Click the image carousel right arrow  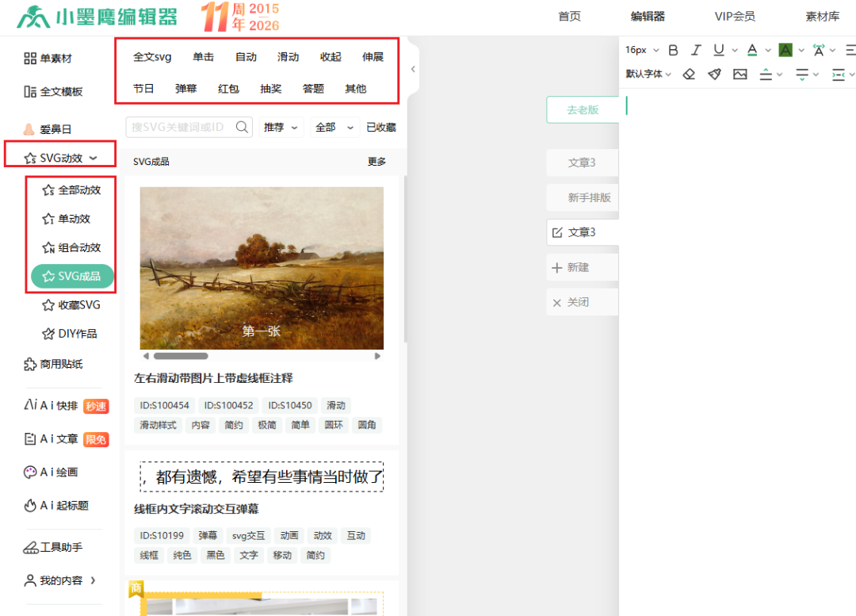(x=377, y=356)
